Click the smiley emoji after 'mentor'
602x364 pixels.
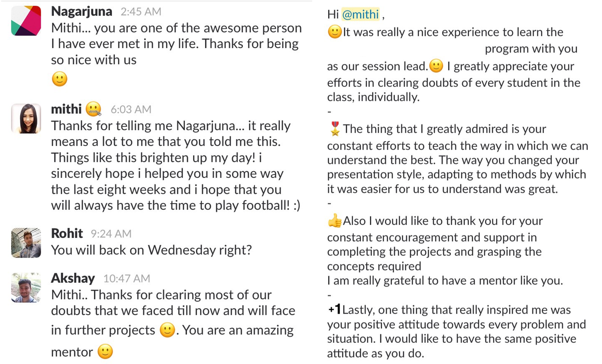tap(105, 351)
